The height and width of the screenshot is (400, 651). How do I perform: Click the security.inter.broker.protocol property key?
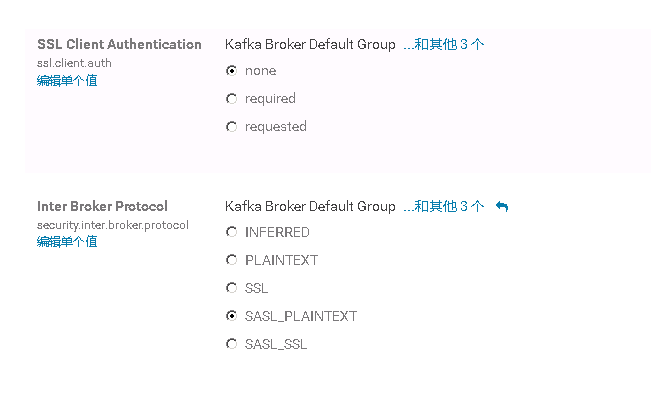click(x=112, y=225)
